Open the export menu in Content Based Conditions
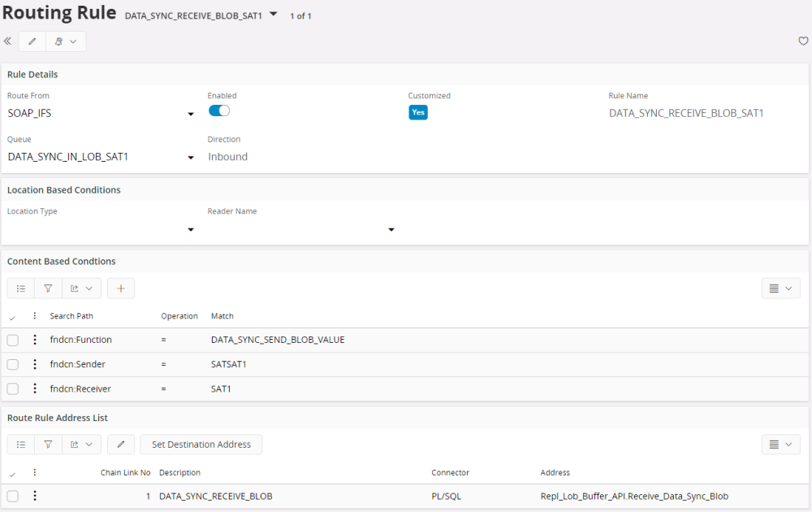The width and height of the screenshot is (812, 512). pos(81,289)
